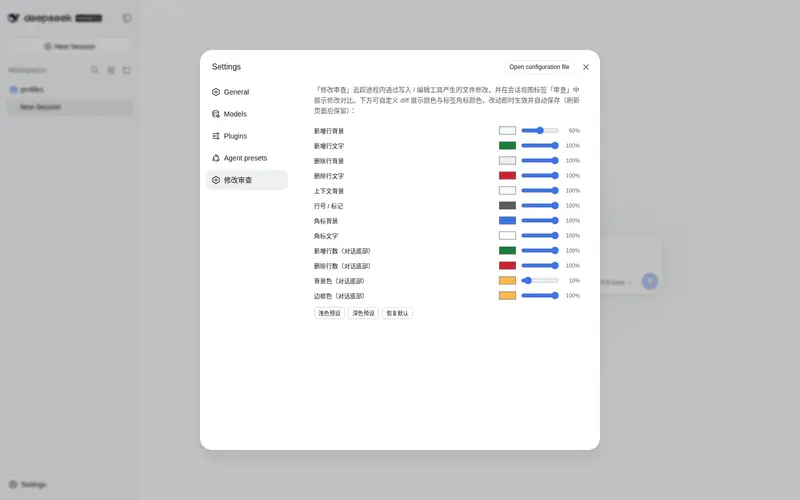Toggle sidebar collapse icon in background window
Viewport: 800px width, 500px height.
(x=127, y=18)
